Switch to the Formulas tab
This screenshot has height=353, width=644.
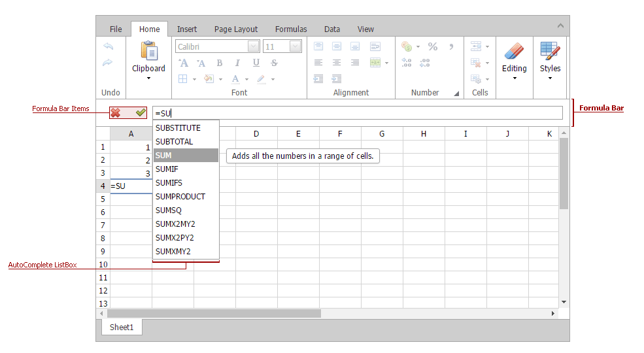pos(291,29)
